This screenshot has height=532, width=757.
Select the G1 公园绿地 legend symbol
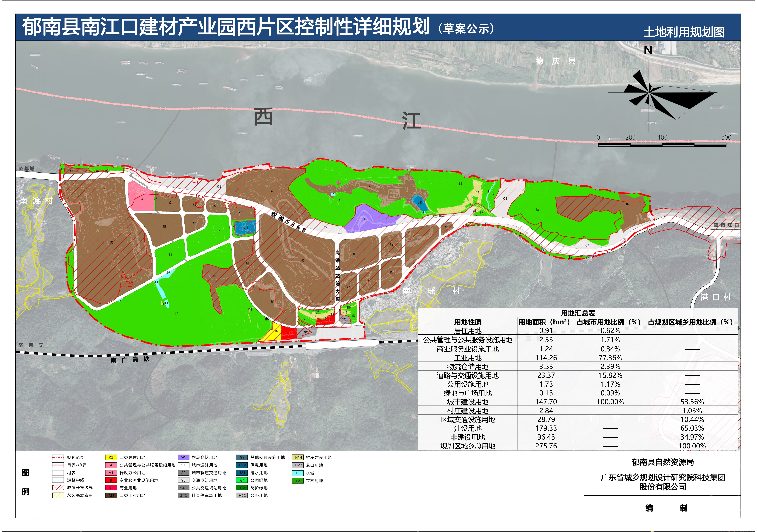tap(242, 480)
